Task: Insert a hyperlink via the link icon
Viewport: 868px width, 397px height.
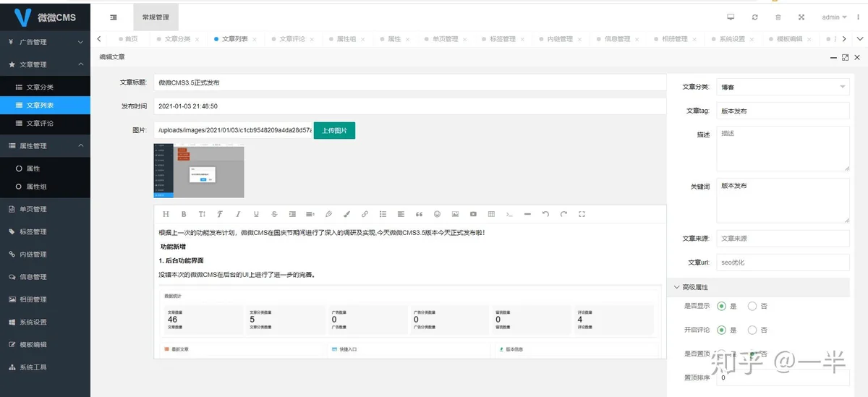Action: click(x=365, y=214)
